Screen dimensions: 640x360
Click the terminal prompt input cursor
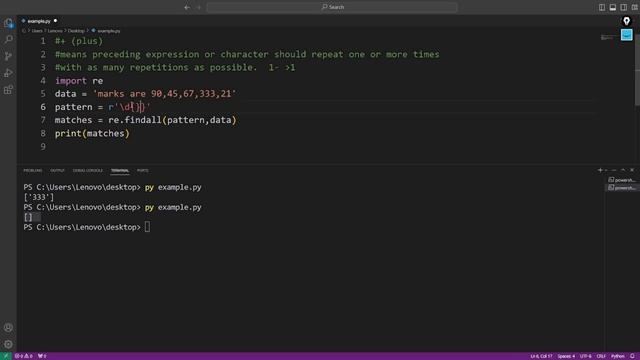tap(147, 227)
